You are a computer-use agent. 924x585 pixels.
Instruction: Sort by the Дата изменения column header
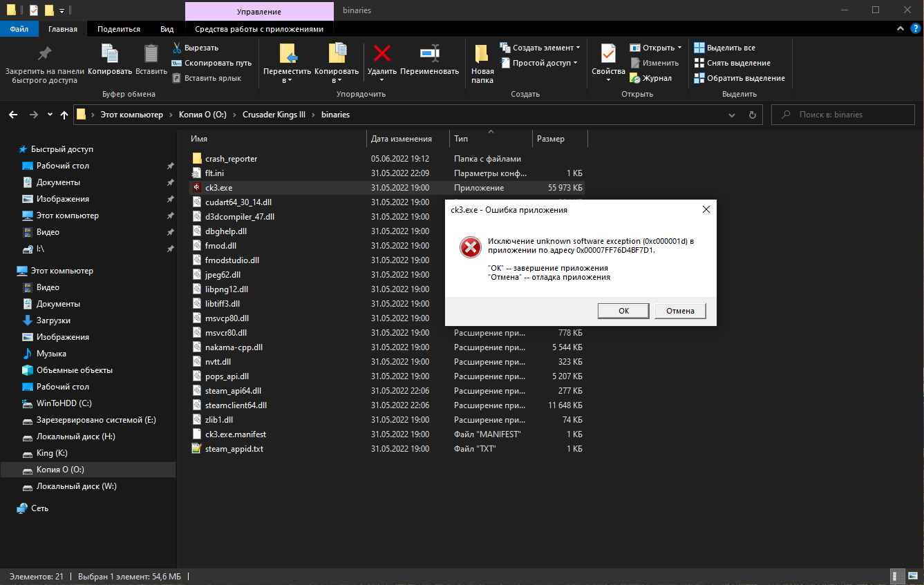click(408, 139)
